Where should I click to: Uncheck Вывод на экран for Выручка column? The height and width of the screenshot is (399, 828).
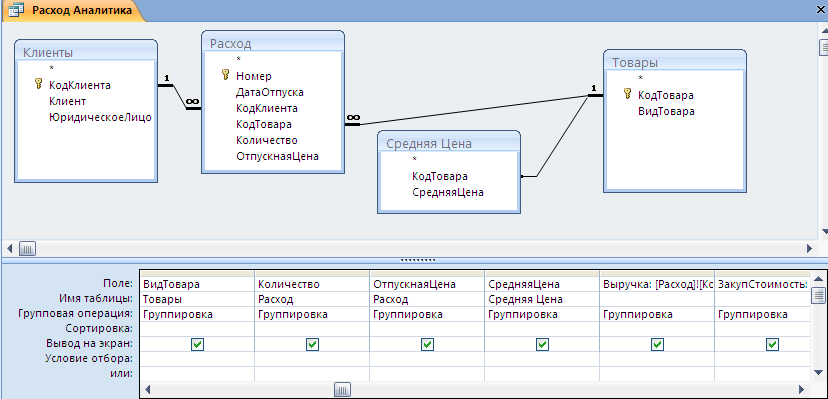[x=657, y=344]
